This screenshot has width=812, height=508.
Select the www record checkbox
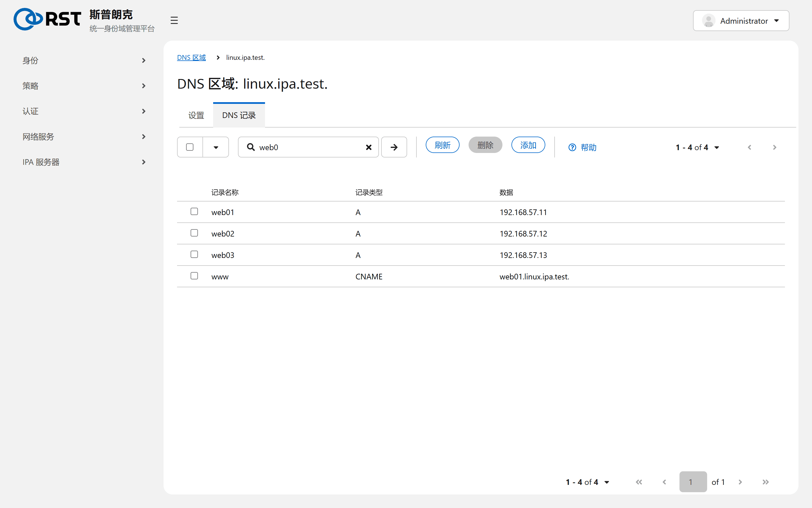click(x=194, y=276)
